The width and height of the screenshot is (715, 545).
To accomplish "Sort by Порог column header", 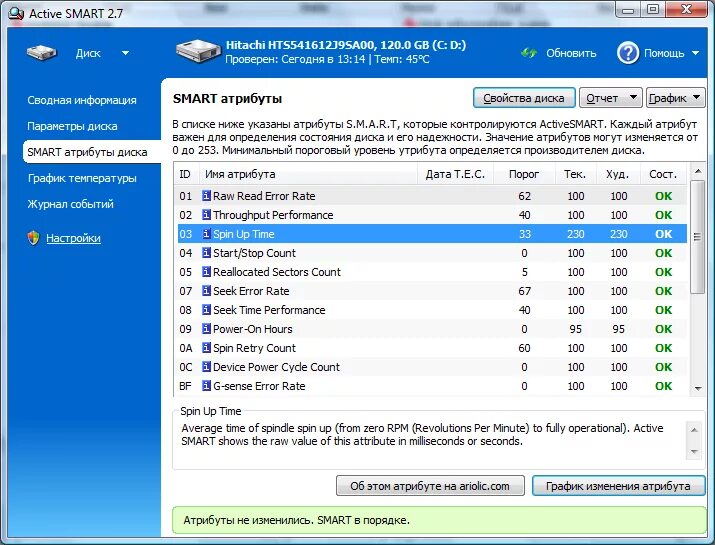I will pyautogui.click(x=524, y=174).
